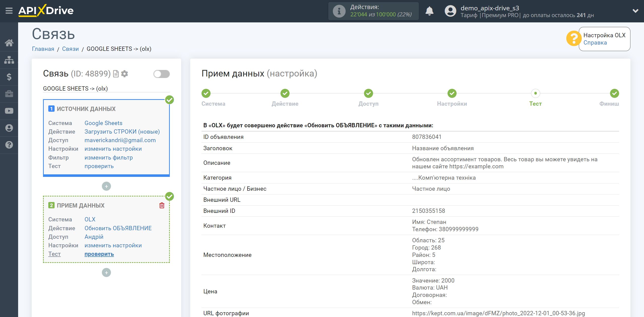Click Название объявления title value
This screenshot has height=317, width=644.
(443, 148)
